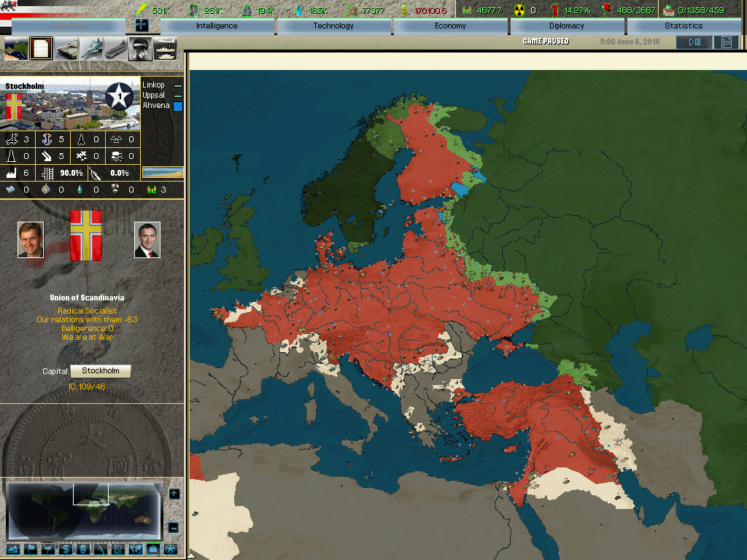Click the world minimap thumbnail
Viewport: 747px width, 560px height.
(x=83, y=510)
